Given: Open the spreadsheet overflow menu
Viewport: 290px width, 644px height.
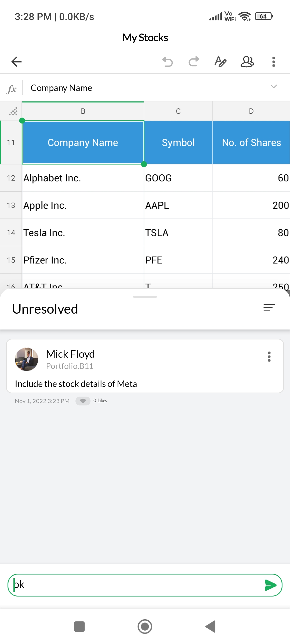Looking at the screenshot, I should click(273, 62).
